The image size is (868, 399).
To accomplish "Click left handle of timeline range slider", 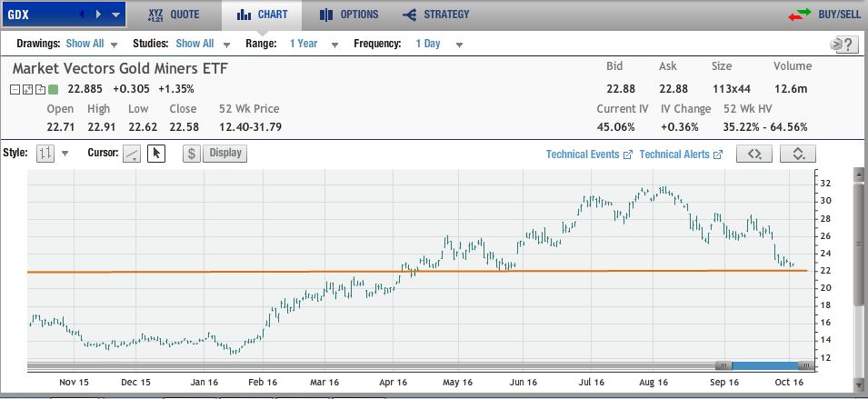I will point(724,365).
